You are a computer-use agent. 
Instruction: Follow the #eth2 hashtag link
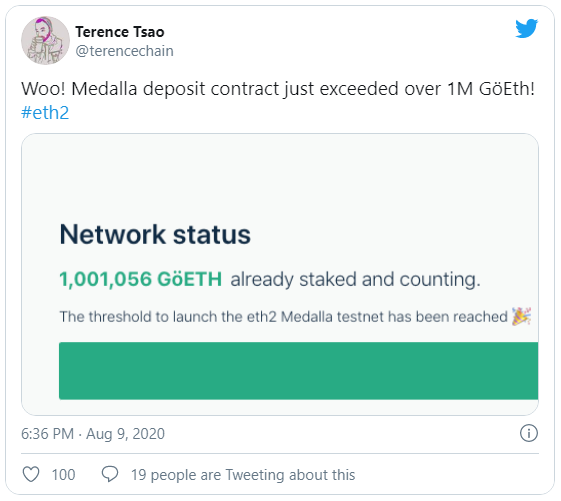[x=45, y=113]
